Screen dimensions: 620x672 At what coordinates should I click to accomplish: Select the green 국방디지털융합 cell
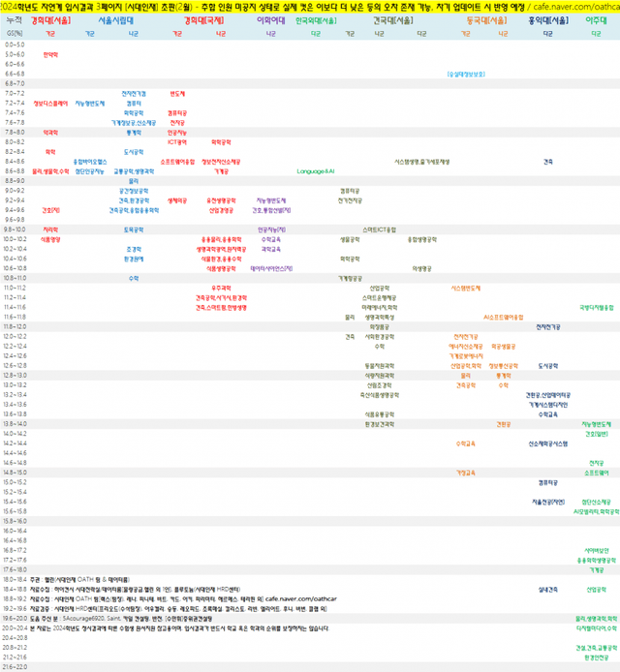coord(597,306)
